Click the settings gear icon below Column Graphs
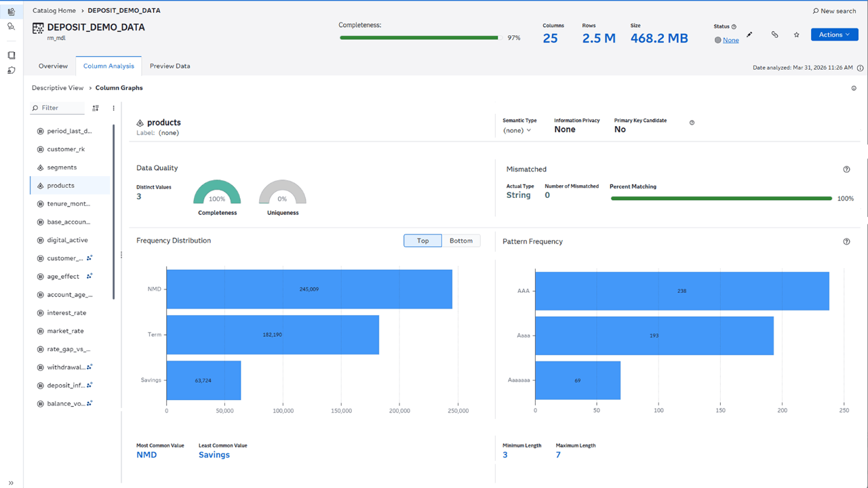The height and width of the screenshot is (488, 868). tap(853, 88)
